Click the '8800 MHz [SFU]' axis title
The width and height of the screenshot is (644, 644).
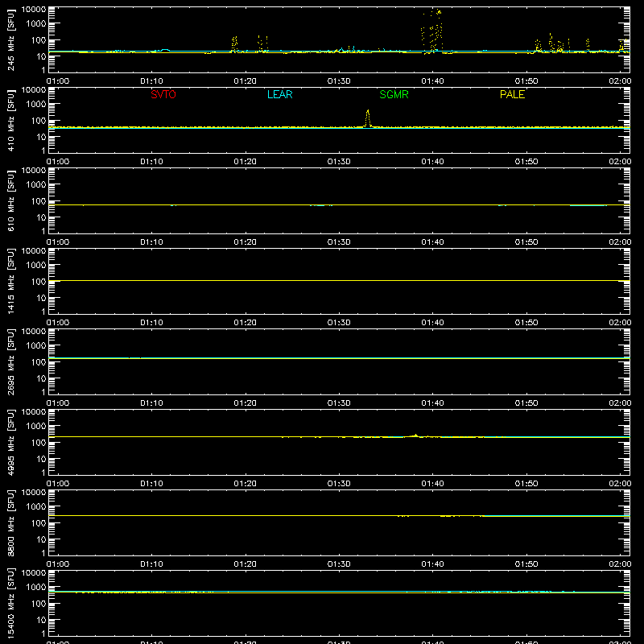(x=11, y=522)
